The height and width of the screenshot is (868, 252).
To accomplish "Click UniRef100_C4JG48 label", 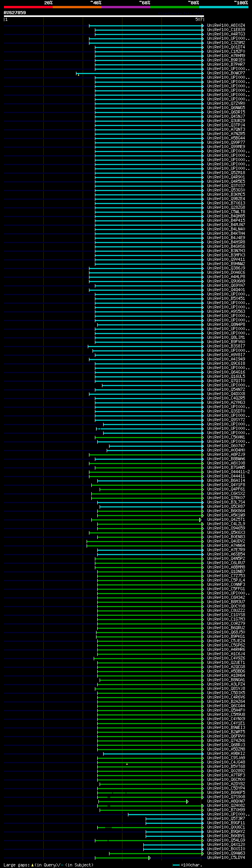I will pos(226,762).
